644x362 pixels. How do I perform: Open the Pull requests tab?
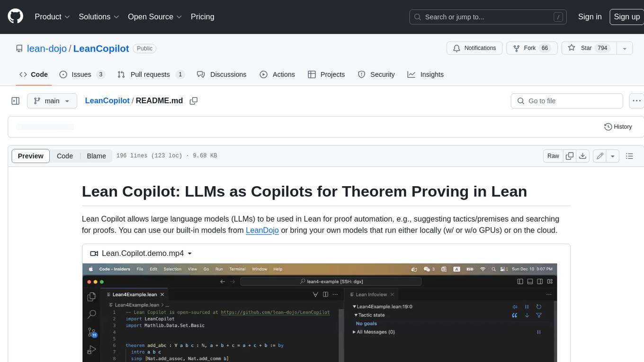coord(151,74)
